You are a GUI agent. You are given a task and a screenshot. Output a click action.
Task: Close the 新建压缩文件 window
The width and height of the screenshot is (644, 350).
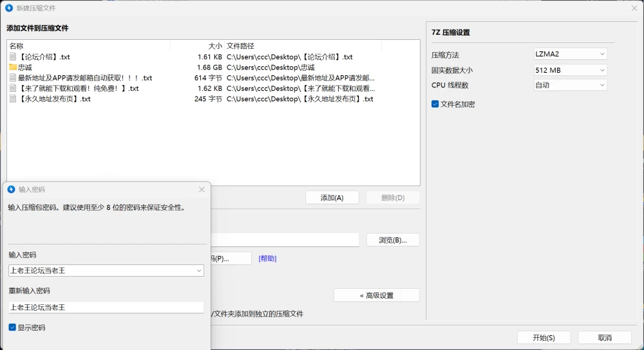point(634,8)
